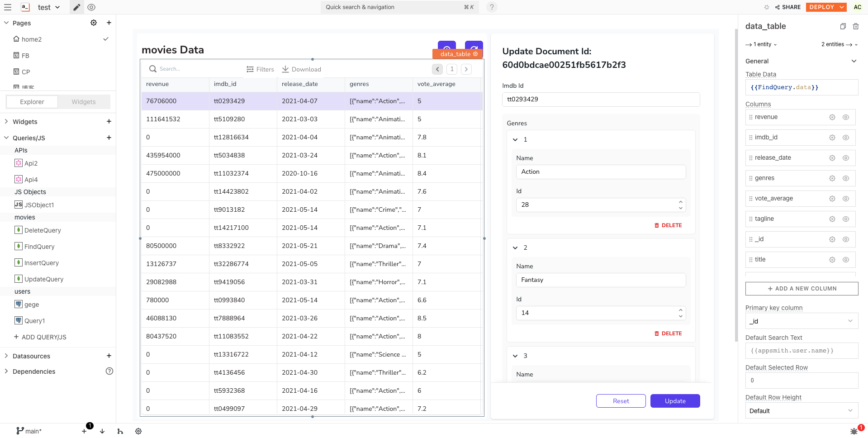Click the hamburger menu icon
The image size is (868, 438).
pos(8,7)
